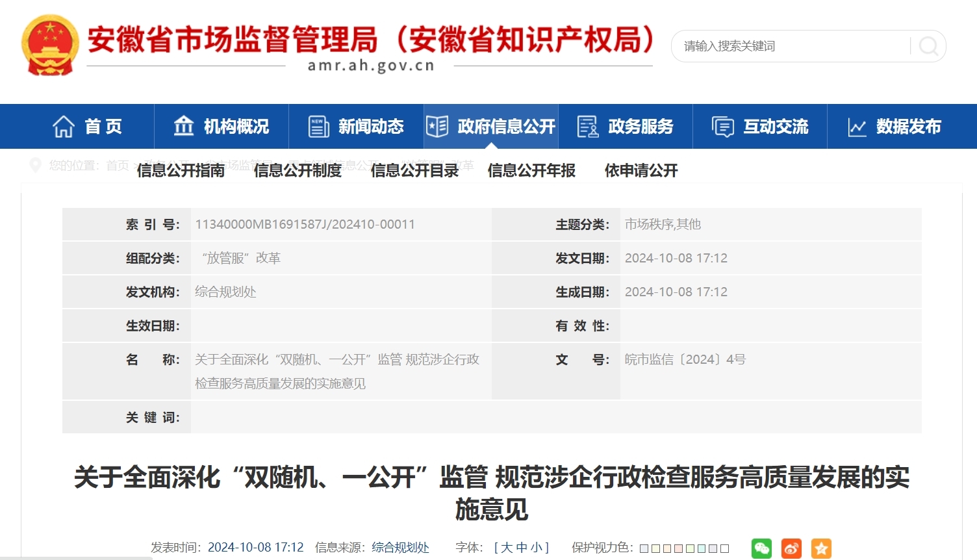Screen dimensions: 977x560
Task: Click the magnifier search icon
Action: [928, 46]
